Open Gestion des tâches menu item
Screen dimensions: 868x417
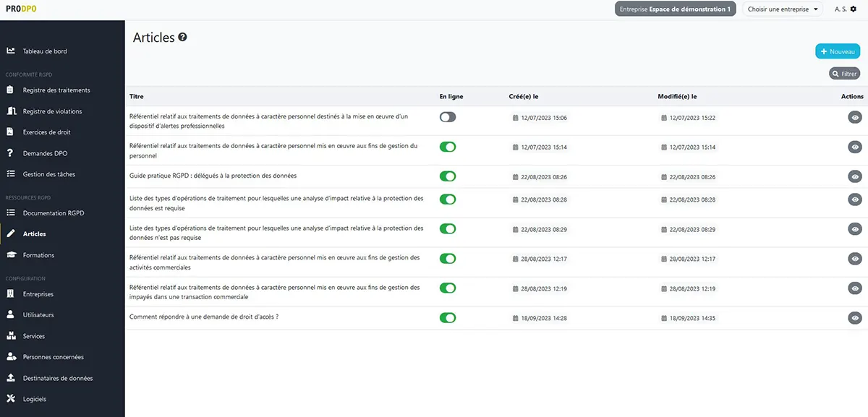point(48,174)
